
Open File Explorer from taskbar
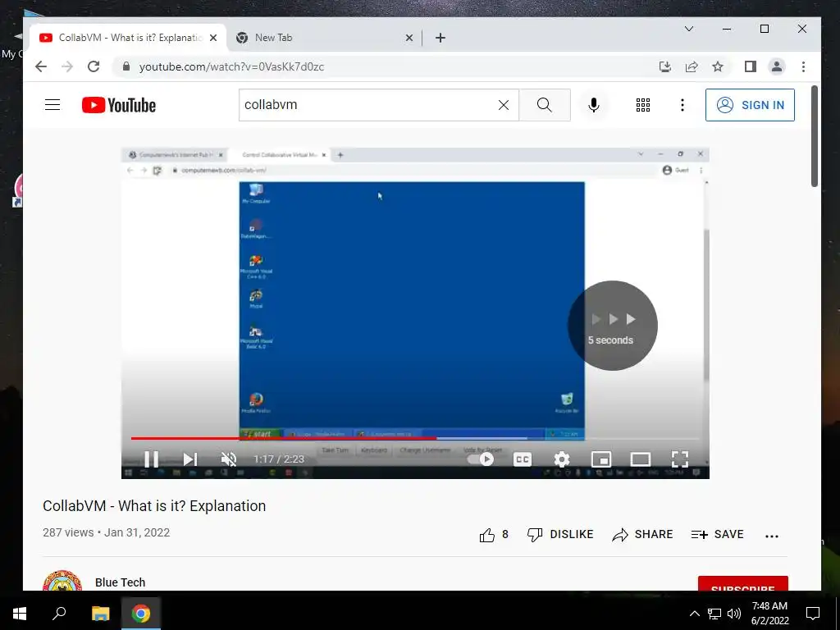click(100, 614)
